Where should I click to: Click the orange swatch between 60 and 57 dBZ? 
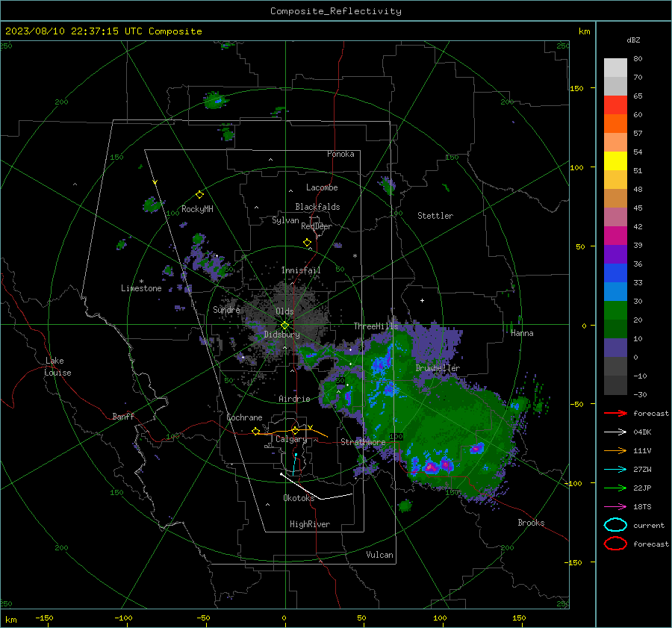tap(615, 124)
